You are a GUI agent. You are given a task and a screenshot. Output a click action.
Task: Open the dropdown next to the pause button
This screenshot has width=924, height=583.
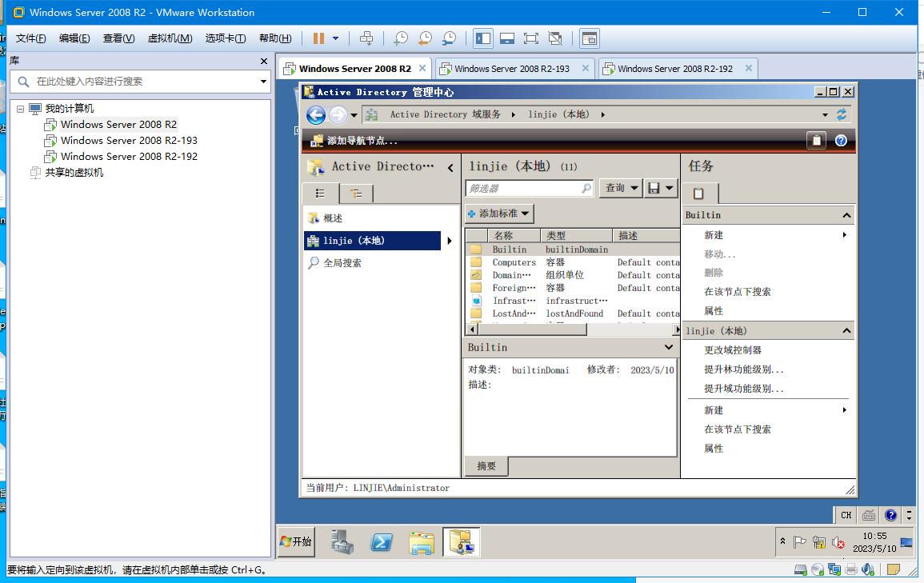pos(336,38)
